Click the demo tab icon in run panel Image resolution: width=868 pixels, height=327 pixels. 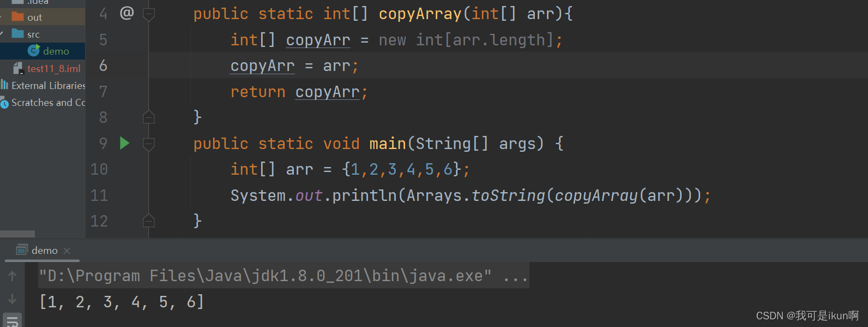22,250
